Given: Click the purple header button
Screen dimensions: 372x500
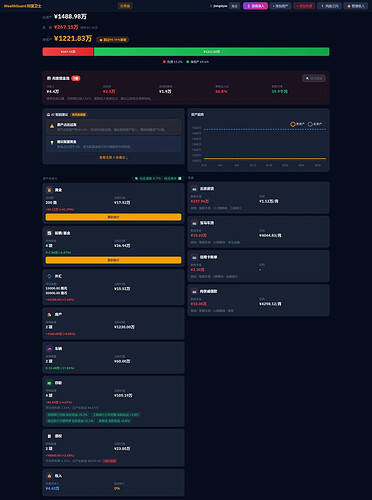Looking at the screenshot, I should coord(255,6).
